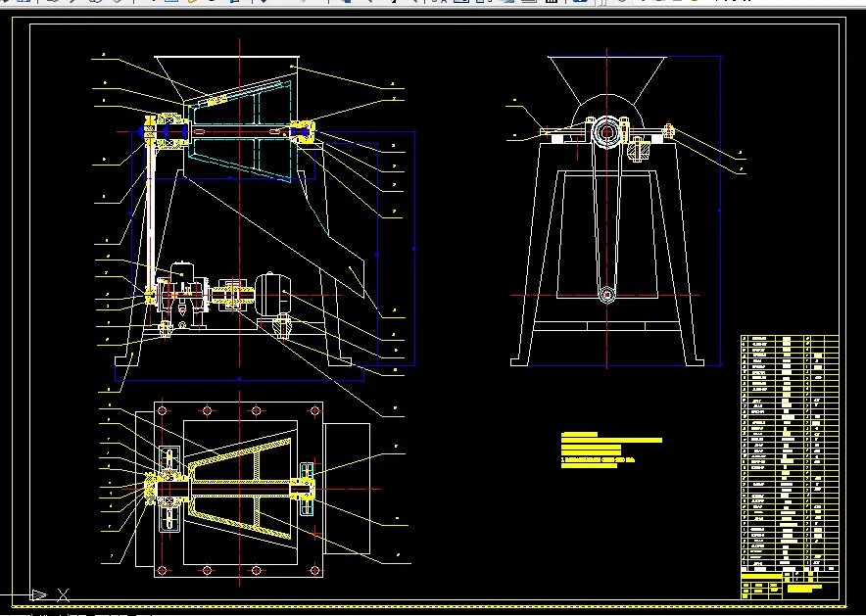This screenshot has height=616, width=866.
Task: Select the electric motor in the front section view
Action: point(272,296)
